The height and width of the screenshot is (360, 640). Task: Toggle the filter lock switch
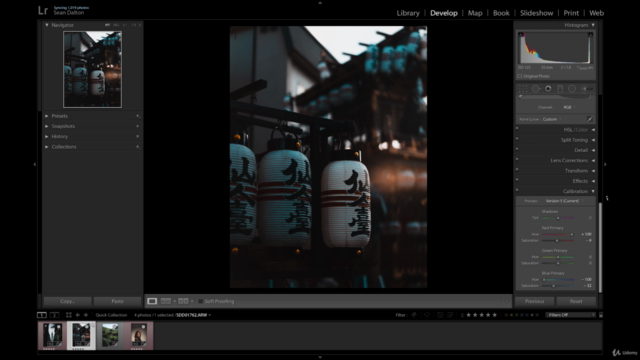click(600, 315)
